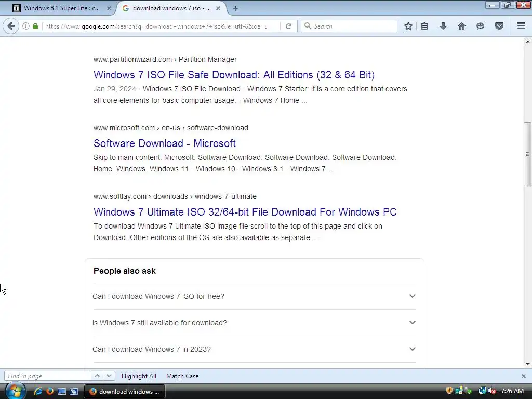This screenshot has height=399, width=532.
Task: Open a new tab with plus button
Action: tap(235, 8)
